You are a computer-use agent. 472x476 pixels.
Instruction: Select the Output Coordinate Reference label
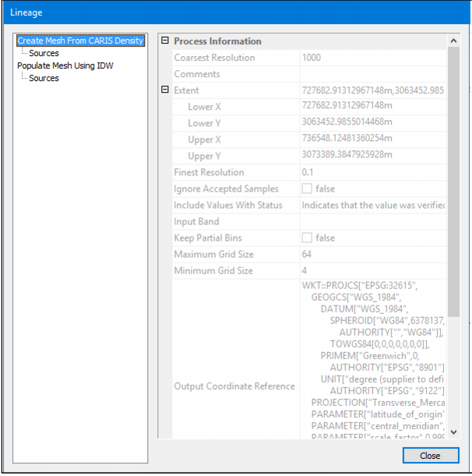[234, 386]
